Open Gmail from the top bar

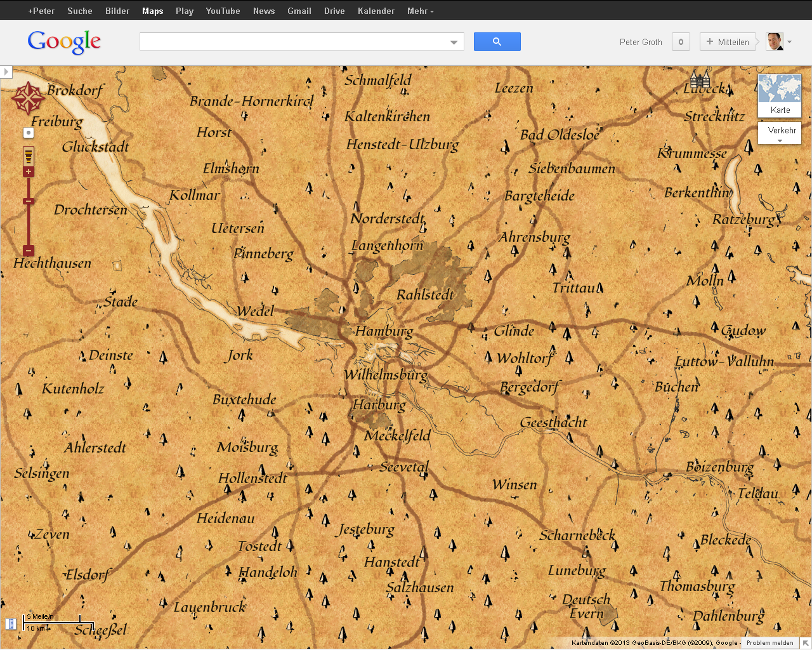pyautogui.click(x=299, y=10)
